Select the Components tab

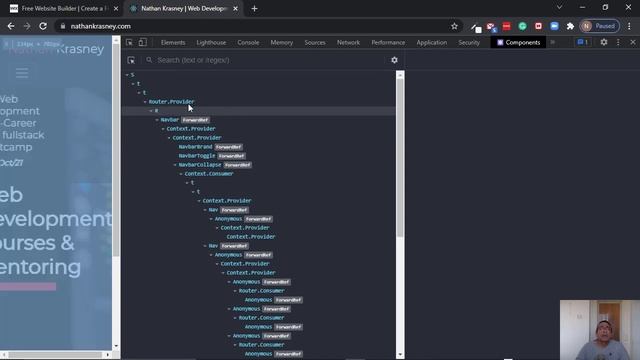pos(518,42)
